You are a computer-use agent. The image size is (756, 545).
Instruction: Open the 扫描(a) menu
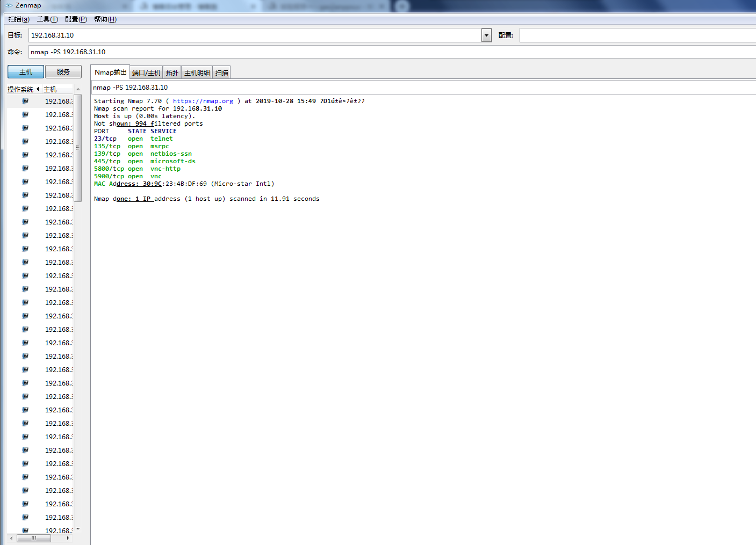point(19,19)
